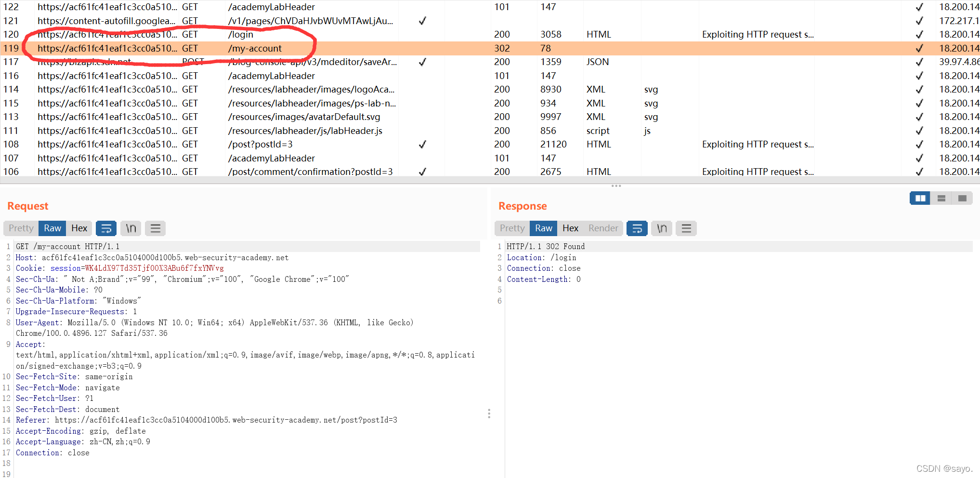Image resolution: width=980 pixels, height=478 pixels.
Task: Select Hex tab in Request panel
Action: (79, 228)
